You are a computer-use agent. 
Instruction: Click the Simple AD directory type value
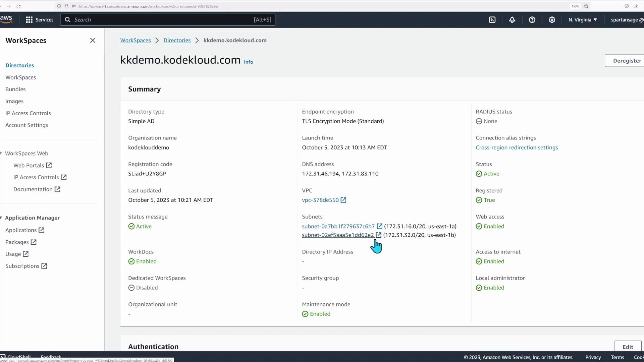tap(141, 121)
